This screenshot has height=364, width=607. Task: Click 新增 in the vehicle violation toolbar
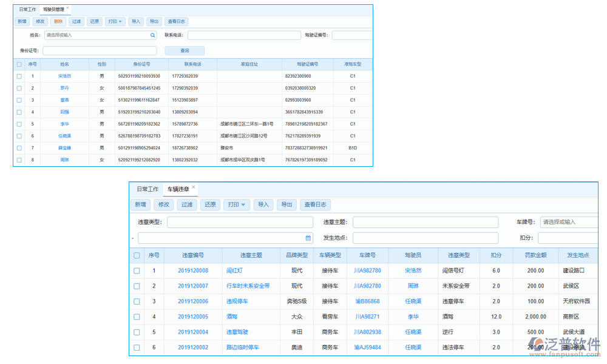coord(141,205)
